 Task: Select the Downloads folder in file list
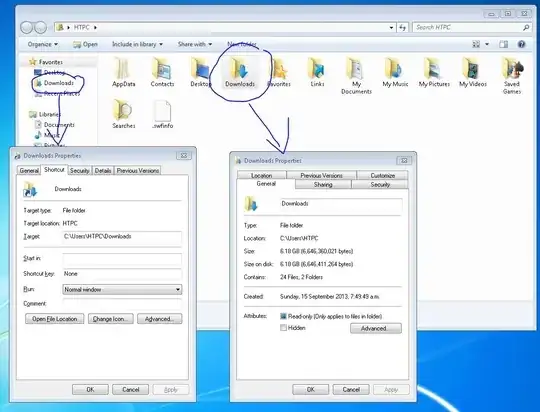click(240, 73)
